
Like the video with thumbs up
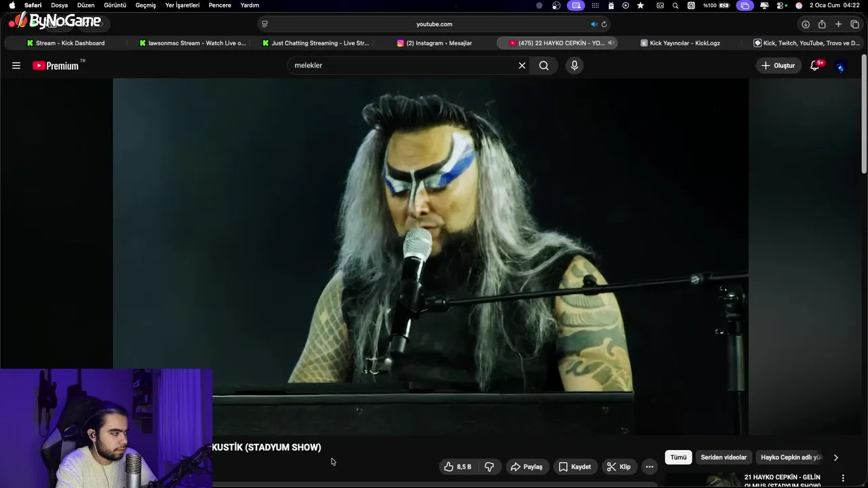click(458, 466)
